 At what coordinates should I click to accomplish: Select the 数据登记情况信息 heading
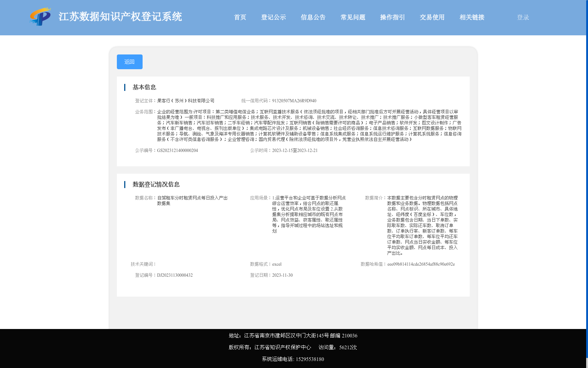156,184
